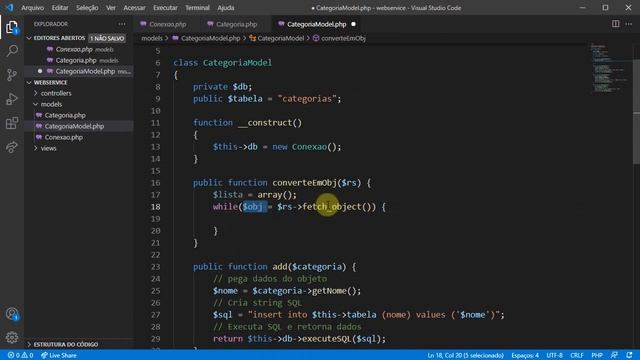Open the Editar menu
Image resolution: width=640 pixels, height=360 pixels.
pyautogui.click(x=60, y=8)
